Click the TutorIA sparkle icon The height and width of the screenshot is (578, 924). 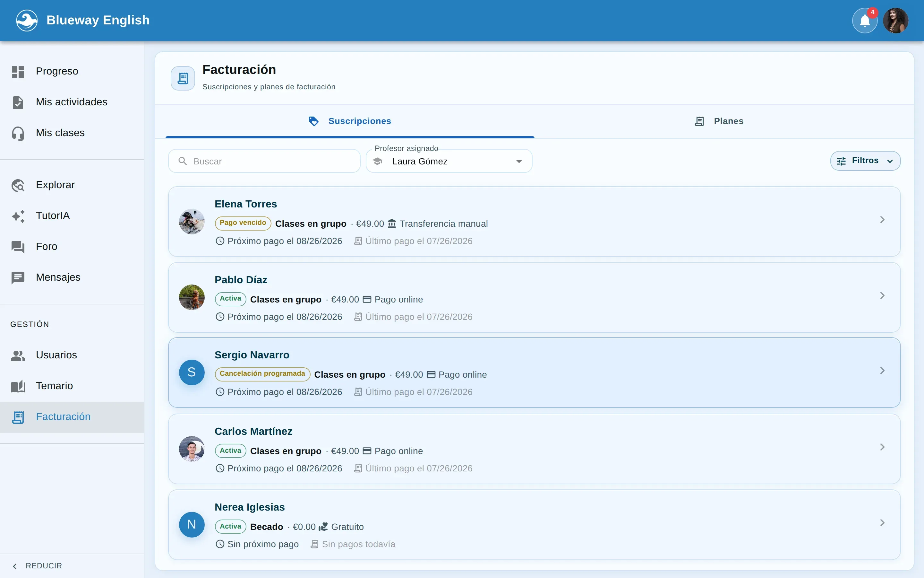[x=18, y=216]
